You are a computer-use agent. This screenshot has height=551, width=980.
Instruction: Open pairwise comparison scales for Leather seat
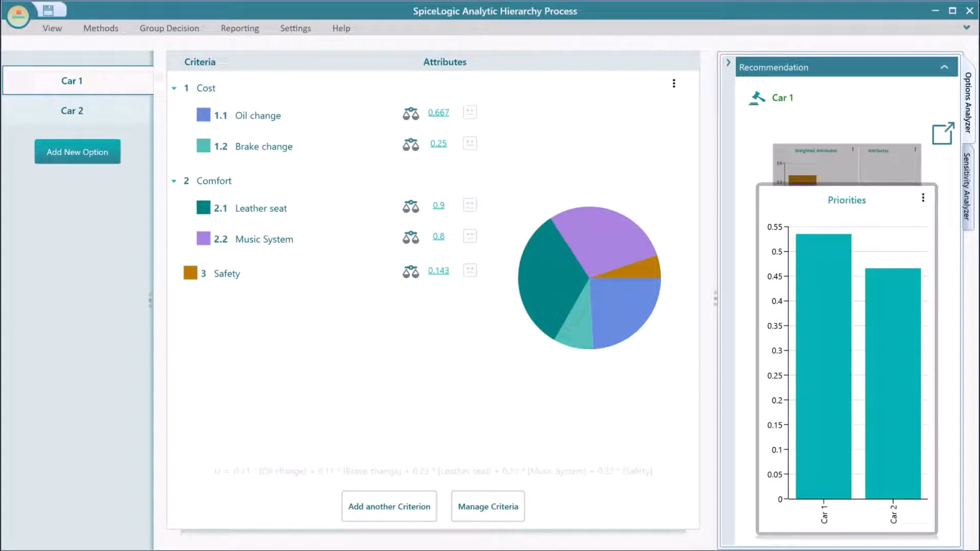[x=410, y=206]
